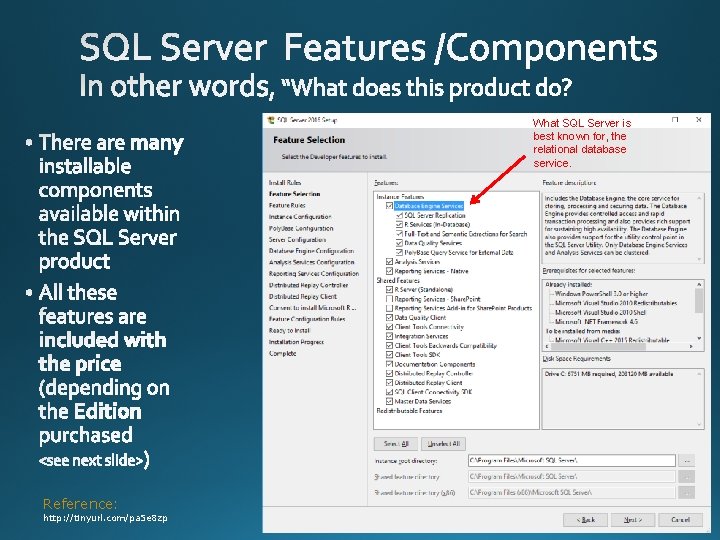Viewport: 720px width, 540px height.
Task: Select the Install Rules step
Action: point(285,182)
